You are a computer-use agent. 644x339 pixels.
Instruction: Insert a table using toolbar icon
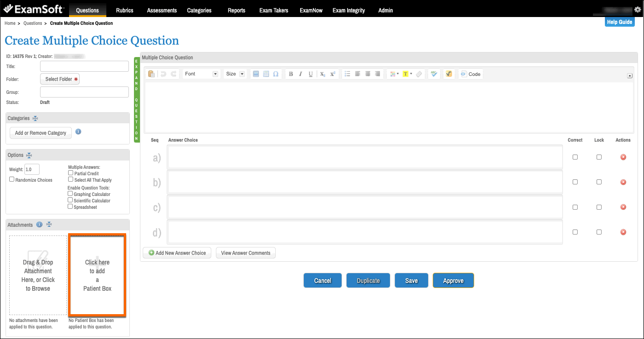click(266, 74)
